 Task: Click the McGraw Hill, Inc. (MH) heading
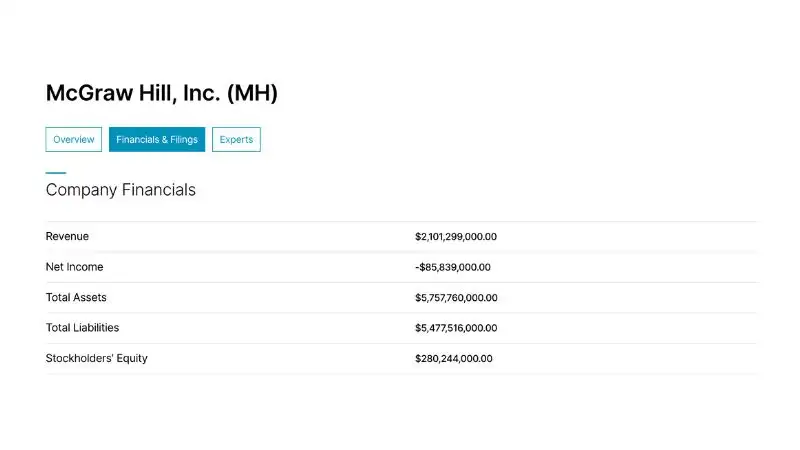click(x=162, y=93)
